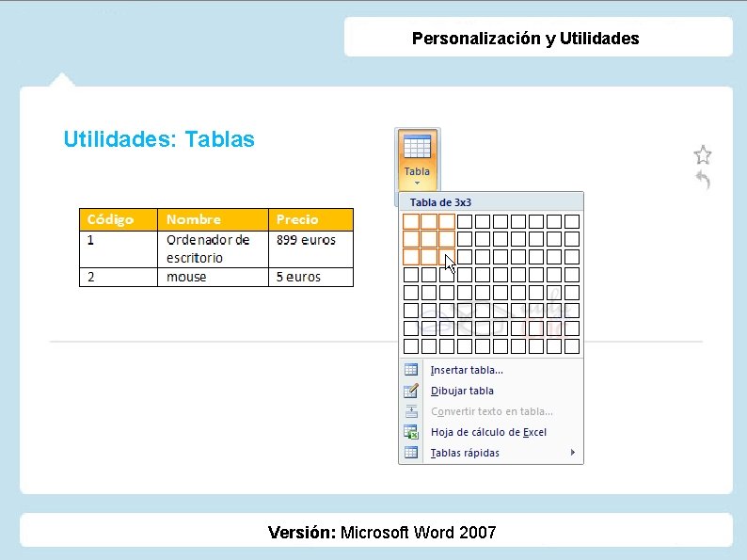Screen dimensions: 747x560
Task: Open Tablas rápidas menu entry
Action: pos(491,453)
